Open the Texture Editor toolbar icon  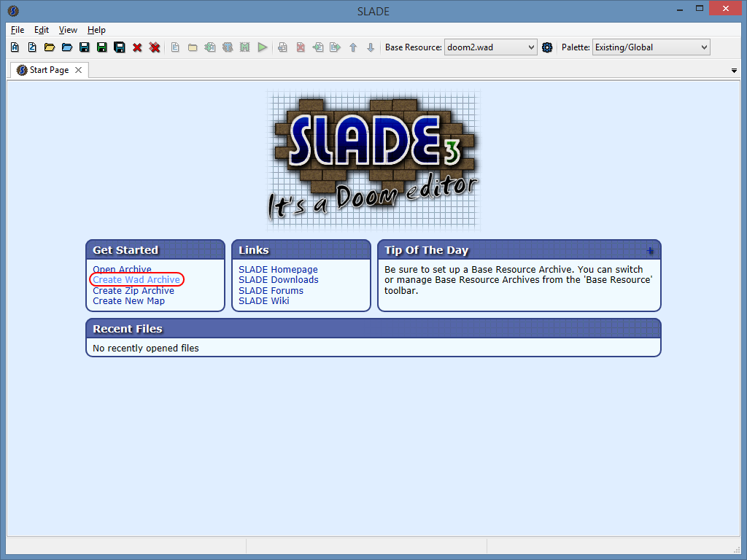click(x=228, y=47)
